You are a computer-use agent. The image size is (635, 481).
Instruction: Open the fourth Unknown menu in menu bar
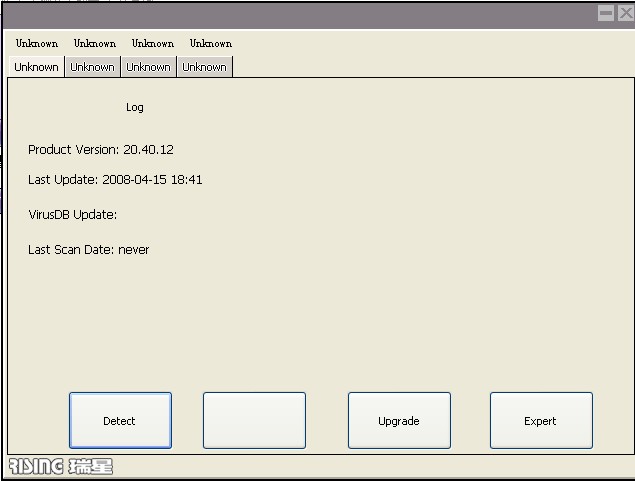point(211,43)
